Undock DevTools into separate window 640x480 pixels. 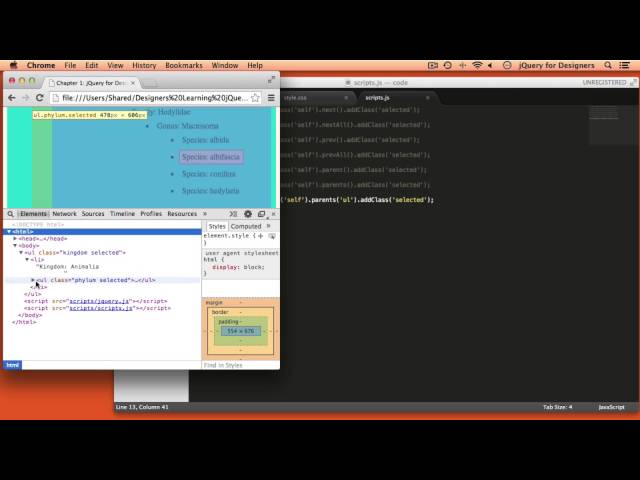261,214
